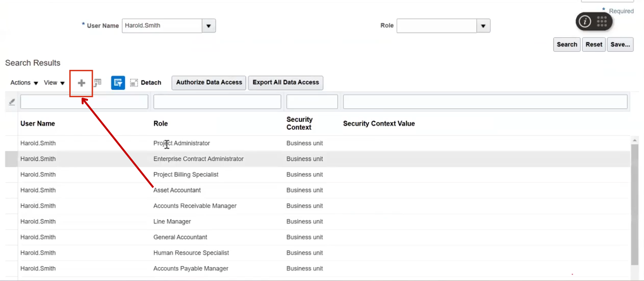This screenshot has width=644, height=281.
Task: Click the Export All Data Access button
Action: [x=285, y=82]
